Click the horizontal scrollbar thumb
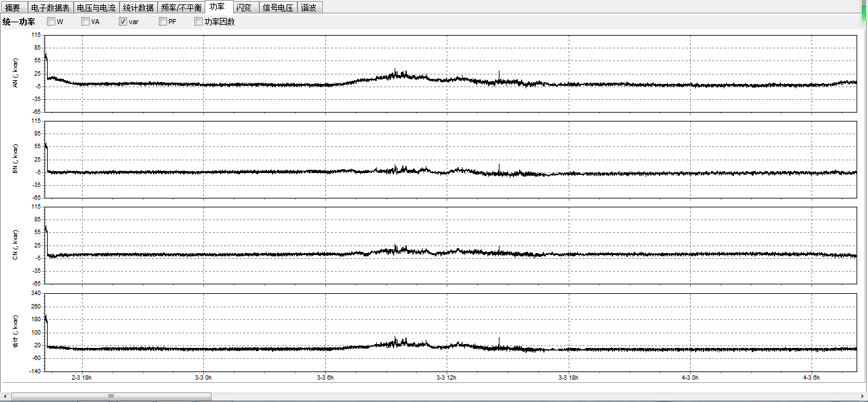868x402 pixels. click(111, 396)
